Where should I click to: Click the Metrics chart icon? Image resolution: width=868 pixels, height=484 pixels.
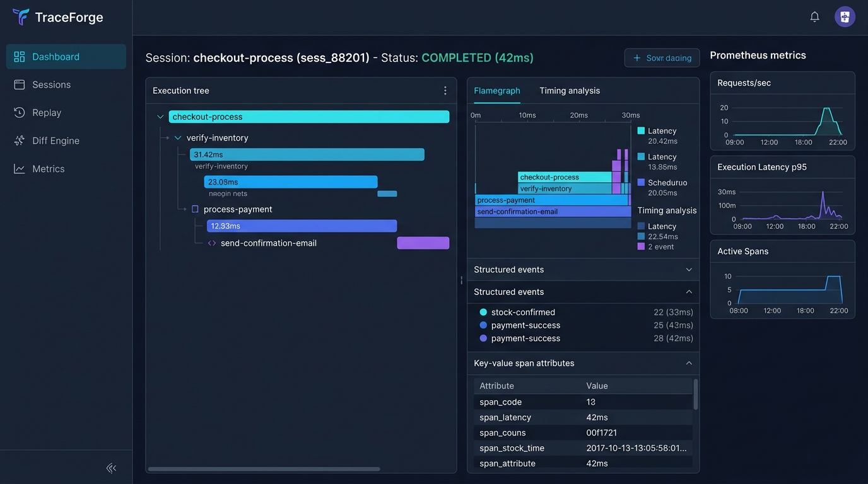19,169
